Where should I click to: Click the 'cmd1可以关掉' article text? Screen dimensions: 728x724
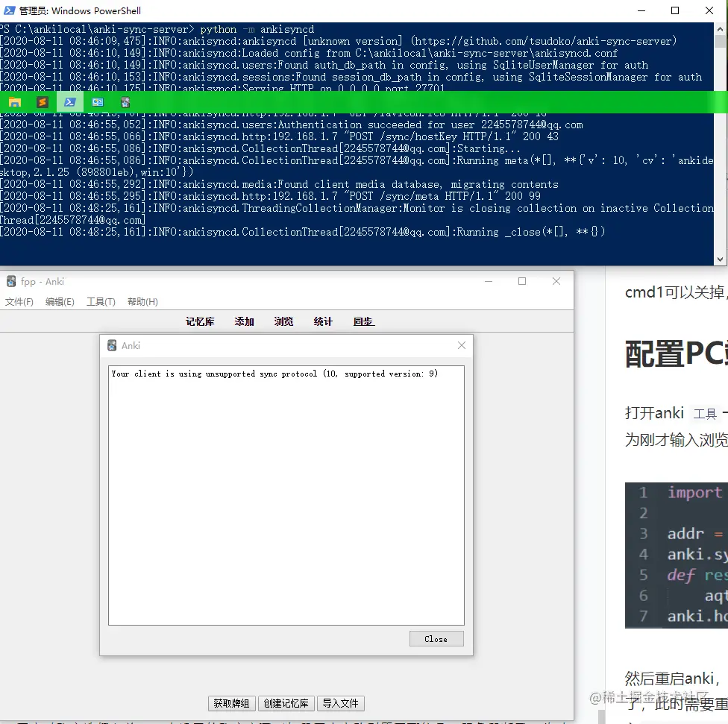677,292
